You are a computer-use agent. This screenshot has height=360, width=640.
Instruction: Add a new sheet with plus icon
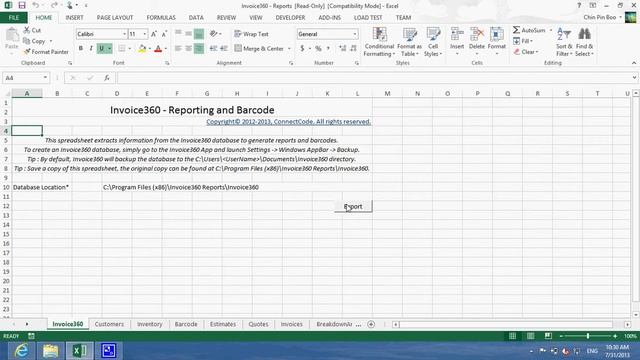(371, 324)
